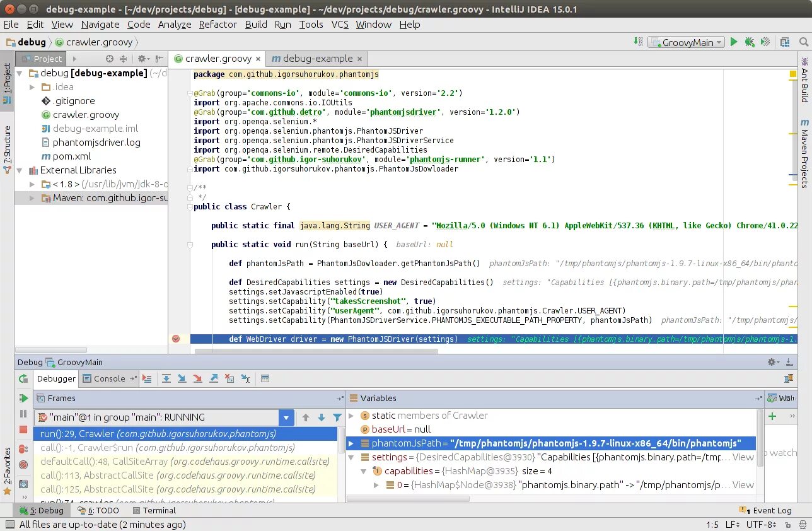The width and height of the screenshot is (812, 531).
Task: Open the Terminal tool window
Action: (153, 511)
